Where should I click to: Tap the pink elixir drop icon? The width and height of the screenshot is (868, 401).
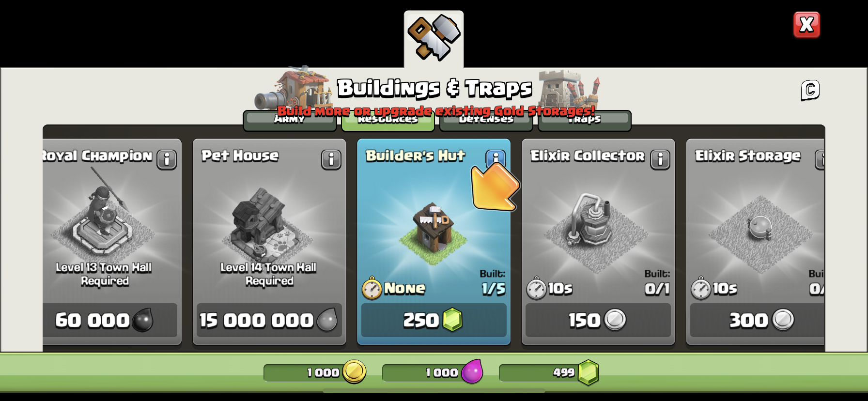coord(472,371)
